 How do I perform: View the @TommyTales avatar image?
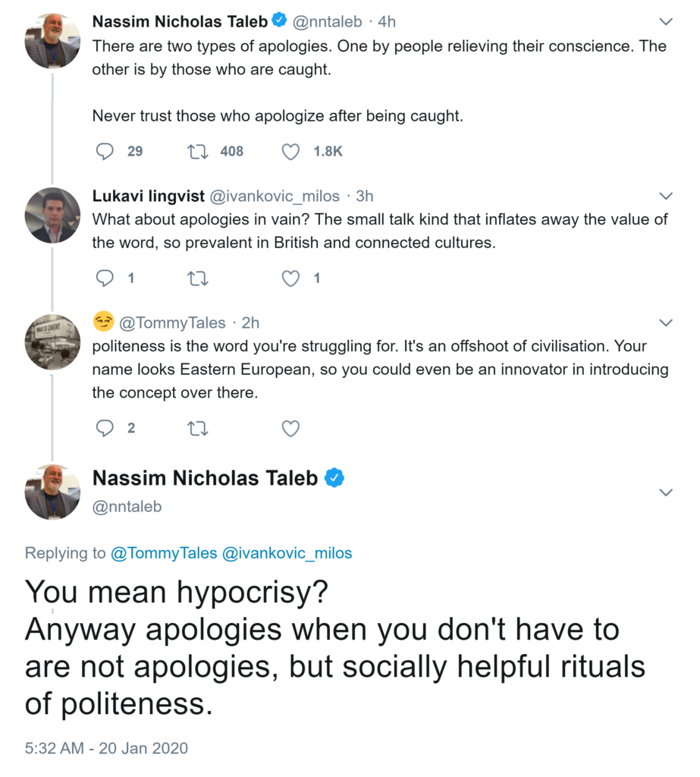pyautogui.click(x=52, y=341)
